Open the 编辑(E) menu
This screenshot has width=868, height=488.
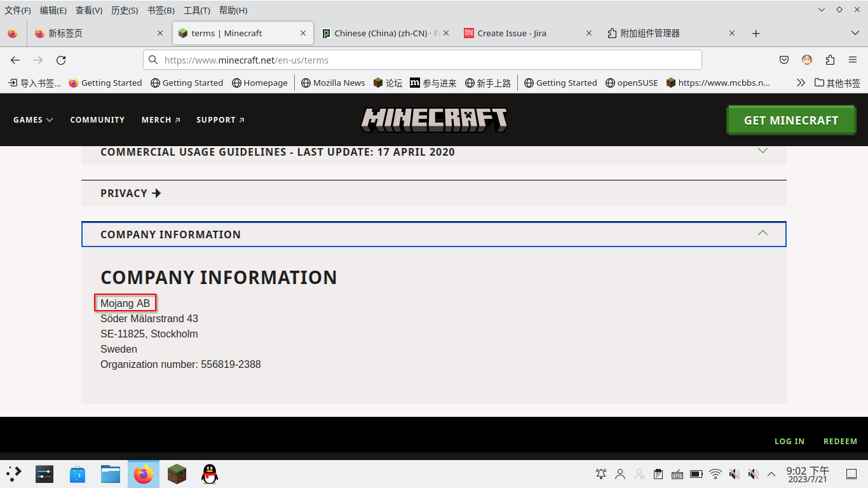53,10
